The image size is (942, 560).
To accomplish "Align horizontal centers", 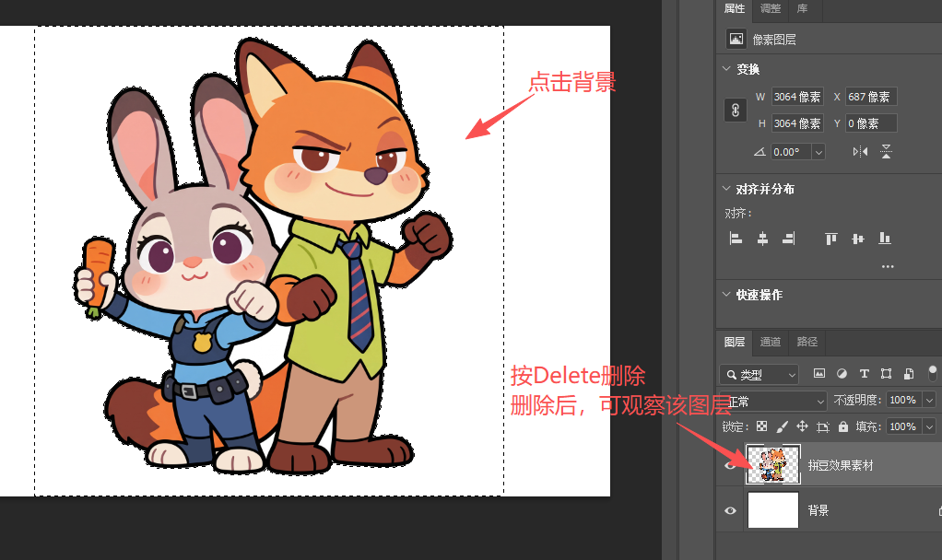I will point(762,239).
